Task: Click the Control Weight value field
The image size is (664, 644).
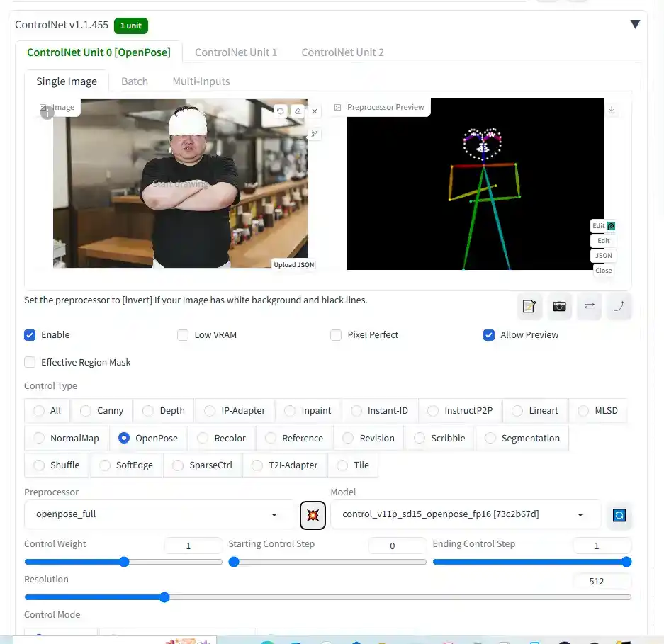Action: [193, 546]
